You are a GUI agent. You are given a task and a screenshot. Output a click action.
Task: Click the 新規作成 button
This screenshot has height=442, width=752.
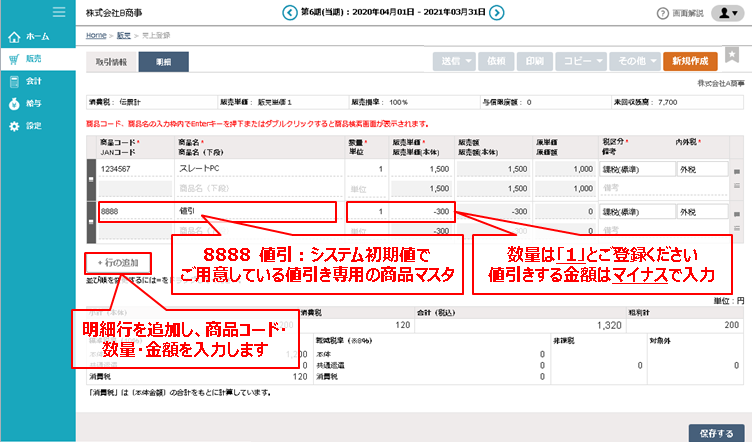click(689, 61)
